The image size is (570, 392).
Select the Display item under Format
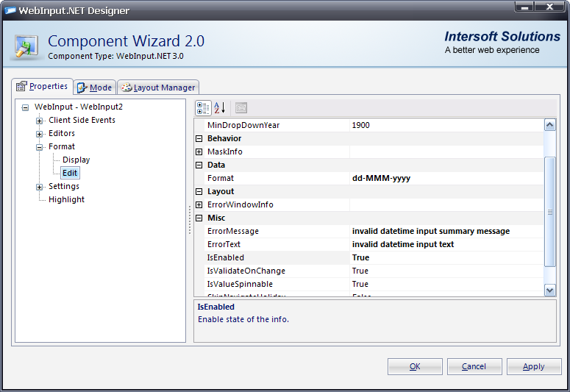coord(76,160)
